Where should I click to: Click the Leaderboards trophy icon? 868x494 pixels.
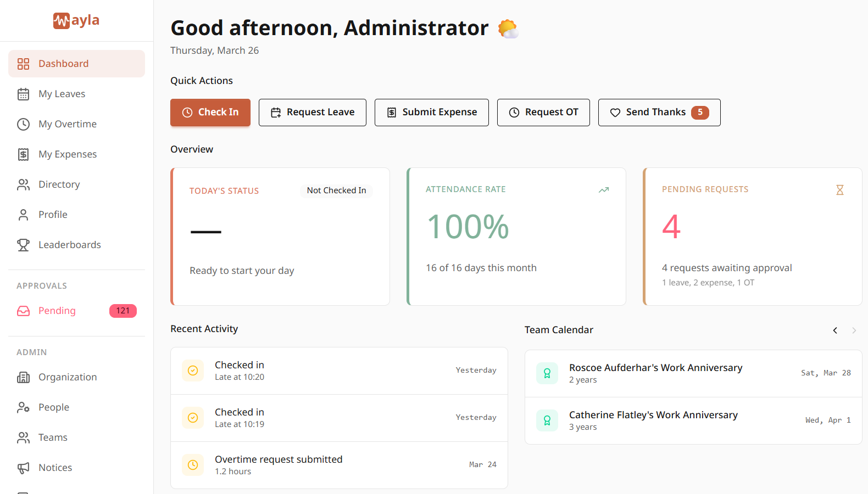pyautogui.click(x=23, y=245)
